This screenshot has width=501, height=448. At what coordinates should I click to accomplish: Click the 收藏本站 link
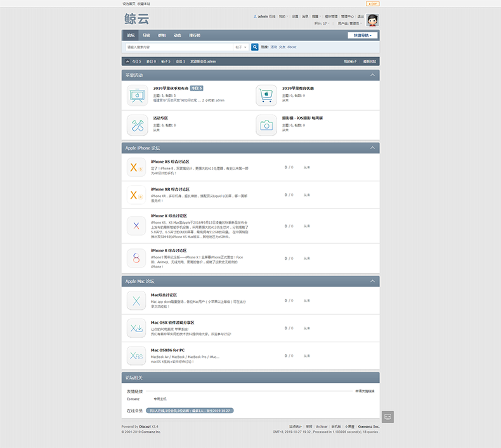(144, 4)
